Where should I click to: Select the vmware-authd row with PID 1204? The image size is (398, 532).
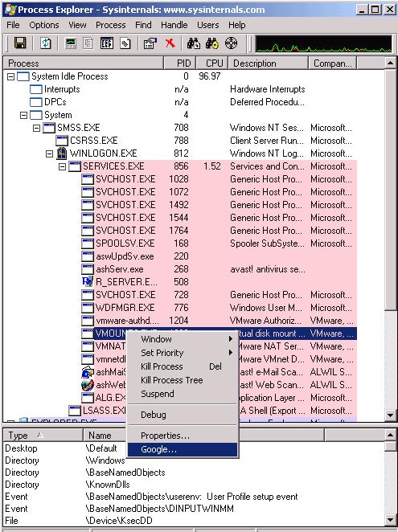tap(219, 321)
